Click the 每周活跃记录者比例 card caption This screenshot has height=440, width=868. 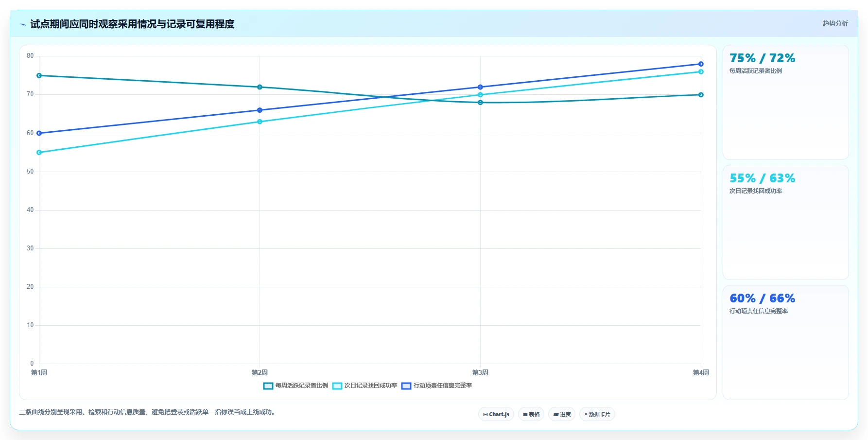coord(756,71)
